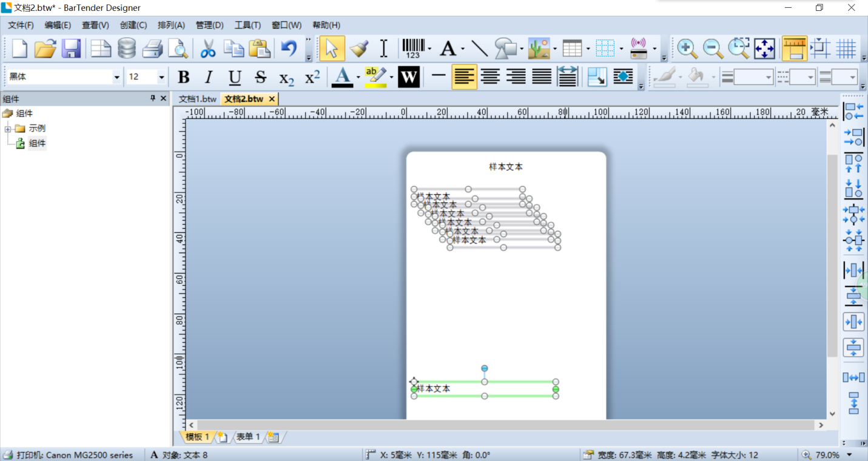The width and height of the screenshot is (868, 461).
Task: Open the barcode tool dropdown arrow
Action: (x=429, y=49)
